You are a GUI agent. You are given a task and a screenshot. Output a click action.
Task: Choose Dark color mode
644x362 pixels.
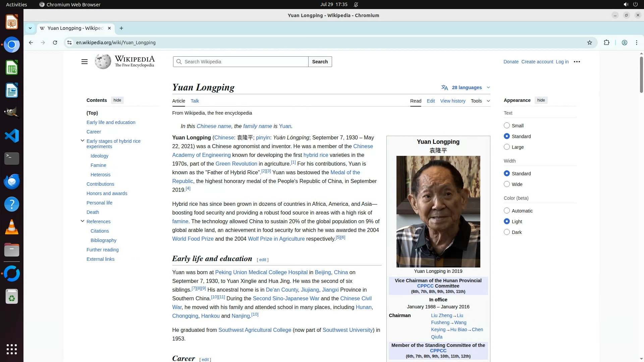[x=507, y=232]
